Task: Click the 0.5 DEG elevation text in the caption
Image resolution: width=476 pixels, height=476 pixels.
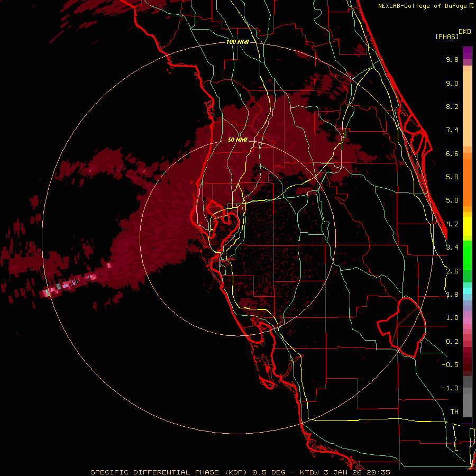Action: point(269,472)
